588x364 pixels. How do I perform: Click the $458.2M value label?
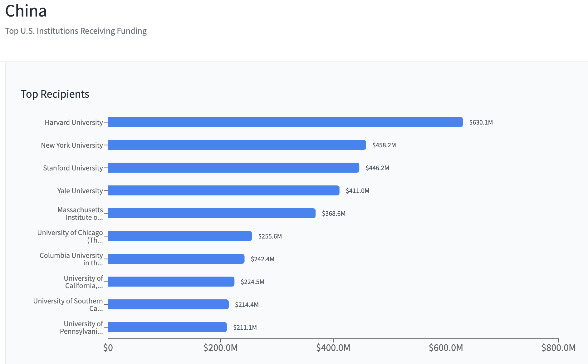coord(384,145)
